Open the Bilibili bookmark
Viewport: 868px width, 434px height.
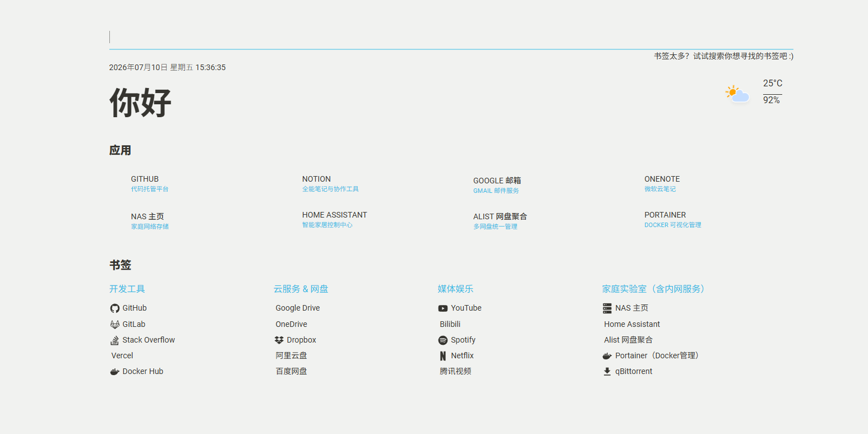coord(450,324)
